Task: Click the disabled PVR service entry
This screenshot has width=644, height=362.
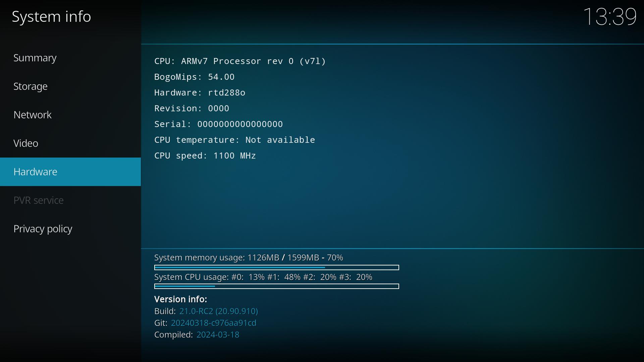Action: coord(39,200)
